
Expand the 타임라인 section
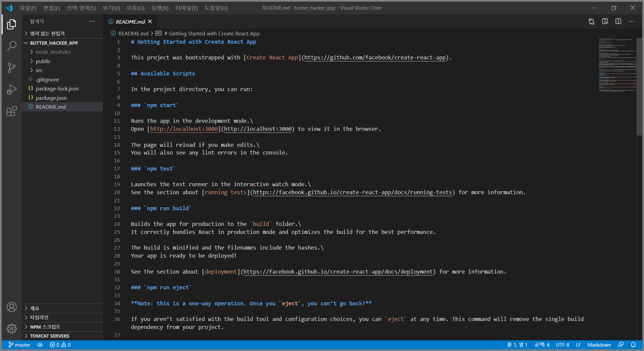pyautogui.click(x=62, y=317)
